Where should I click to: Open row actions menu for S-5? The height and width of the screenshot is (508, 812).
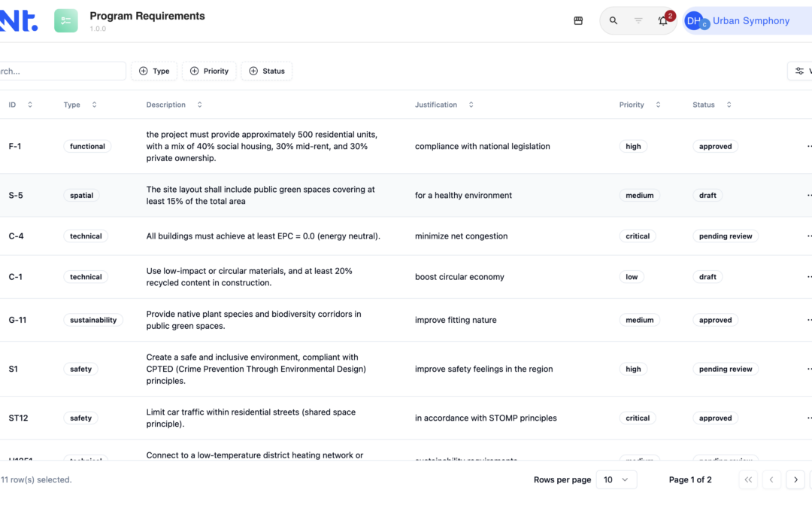[809, 196]
